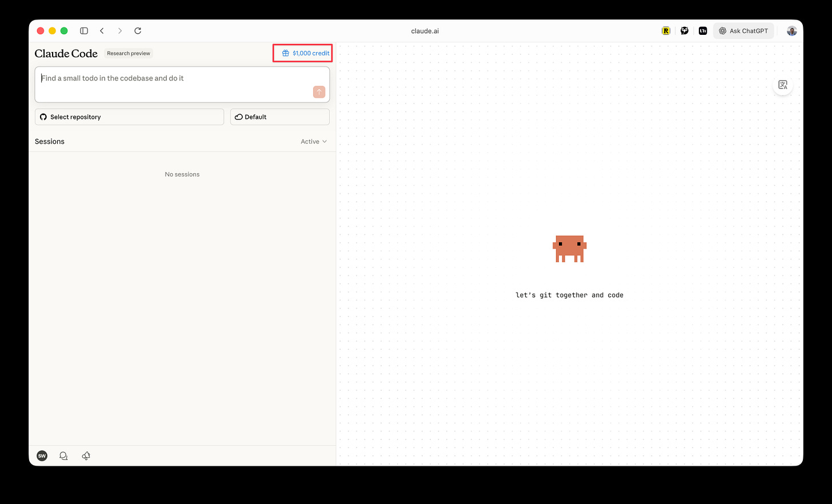Submit the prompt with the send arrow
This screenshot has width=832, height=504.
point(319,91)
